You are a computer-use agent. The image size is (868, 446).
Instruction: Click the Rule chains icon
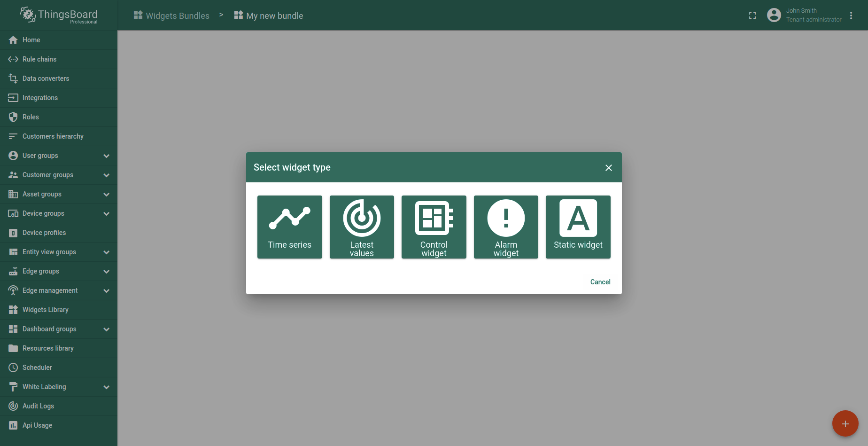tap(13, 59)
